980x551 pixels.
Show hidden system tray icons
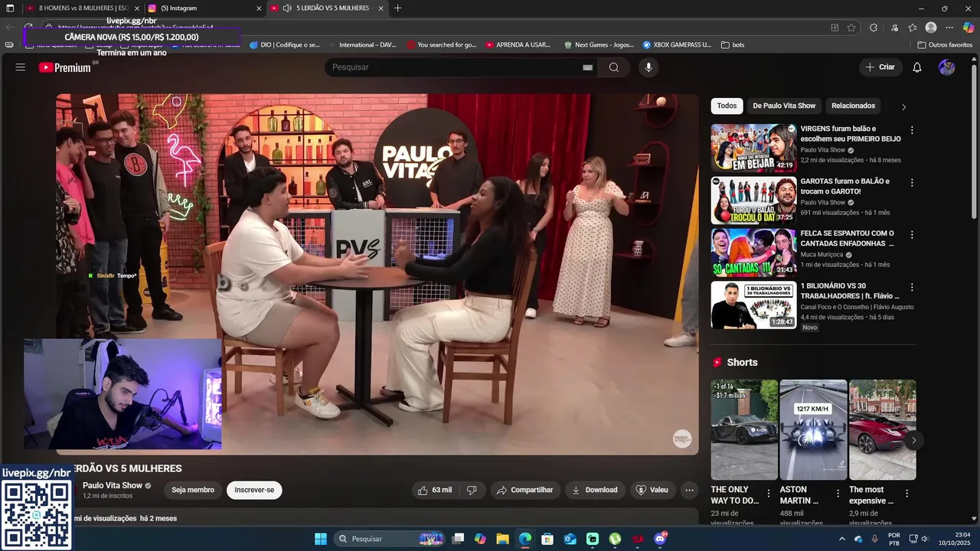pos(842,539)
